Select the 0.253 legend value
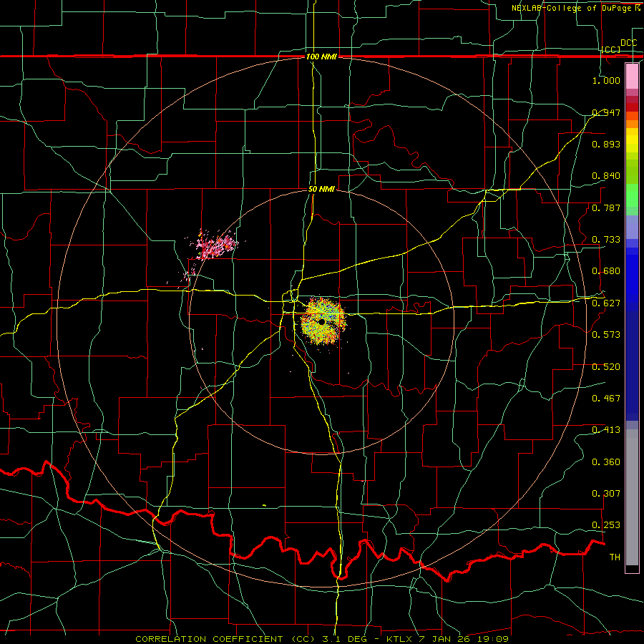Viewport: 644px width, 644px height. (606, 525)
